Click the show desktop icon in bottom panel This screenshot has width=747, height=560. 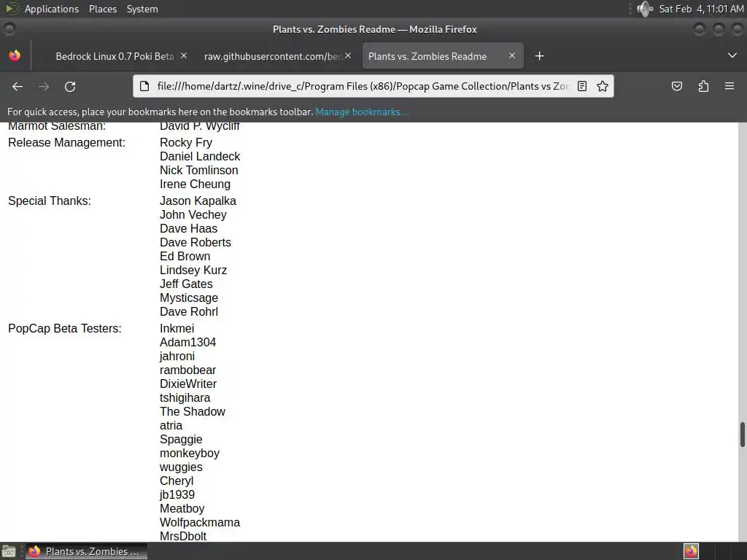9,551
